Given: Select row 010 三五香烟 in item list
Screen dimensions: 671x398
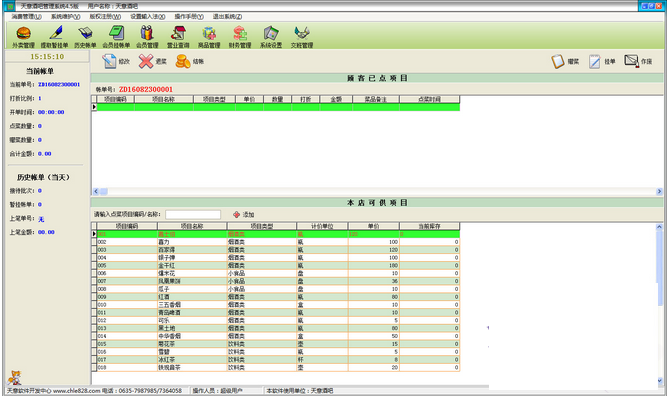Looking at the screenshot, I should [x=276, y=305].
